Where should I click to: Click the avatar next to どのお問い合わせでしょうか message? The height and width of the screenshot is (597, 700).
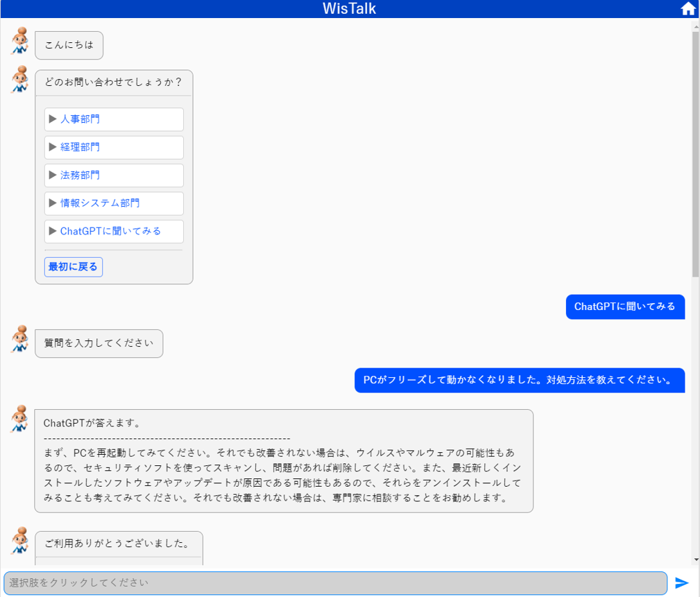19,80
